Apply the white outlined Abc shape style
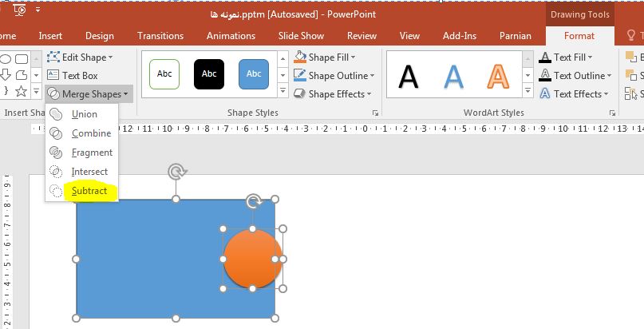The image size is (644, 329). 164,74
